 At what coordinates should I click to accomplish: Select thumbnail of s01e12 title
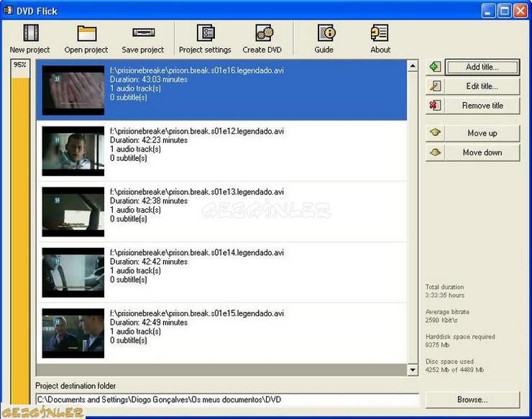click(x=73, y=152)
